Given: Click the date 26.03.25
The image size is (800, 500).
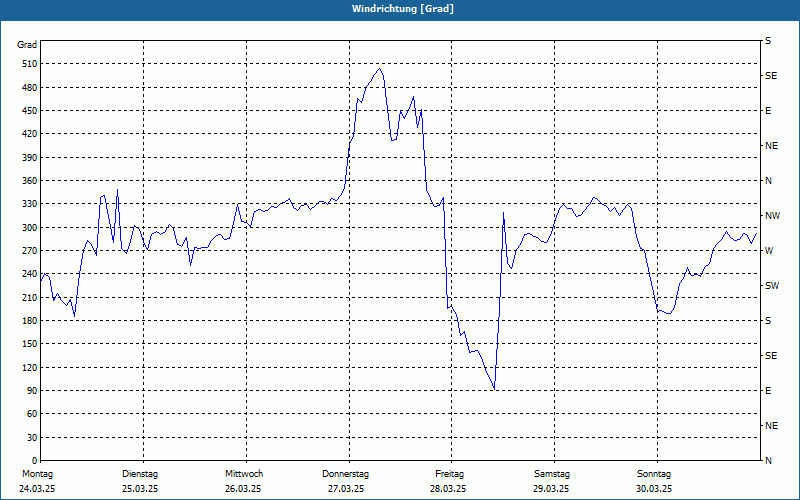Looking at the screenshot, I should [x=243, y=489].
